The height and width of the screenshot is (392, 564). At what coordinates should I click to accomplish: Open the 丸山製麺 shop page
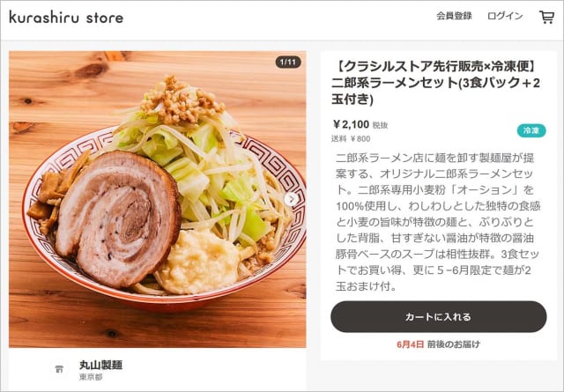(x=101, y=365)
